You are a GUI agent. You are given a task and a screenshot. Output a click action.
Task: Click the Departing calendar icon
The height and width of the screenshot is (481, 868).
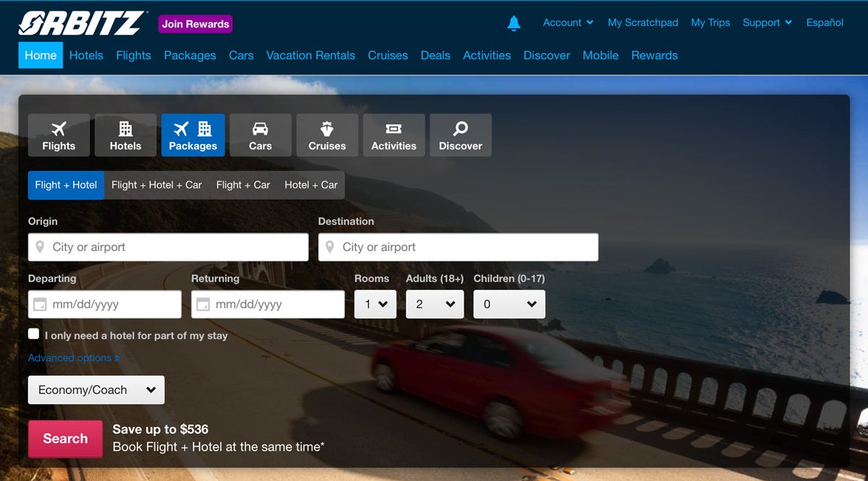tap(41, 305)
